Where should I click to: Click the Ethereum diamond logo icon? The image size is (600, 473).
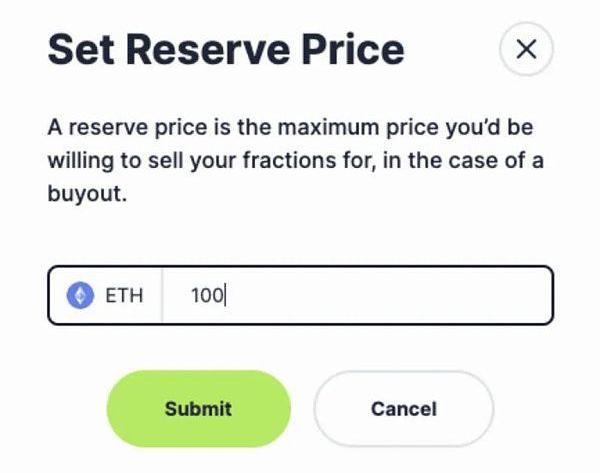pos(79,295)
